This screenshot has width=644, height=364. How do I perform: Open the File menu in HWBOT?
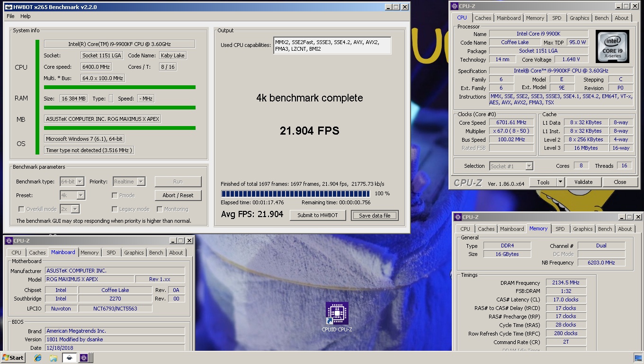(x=10, y=16)
